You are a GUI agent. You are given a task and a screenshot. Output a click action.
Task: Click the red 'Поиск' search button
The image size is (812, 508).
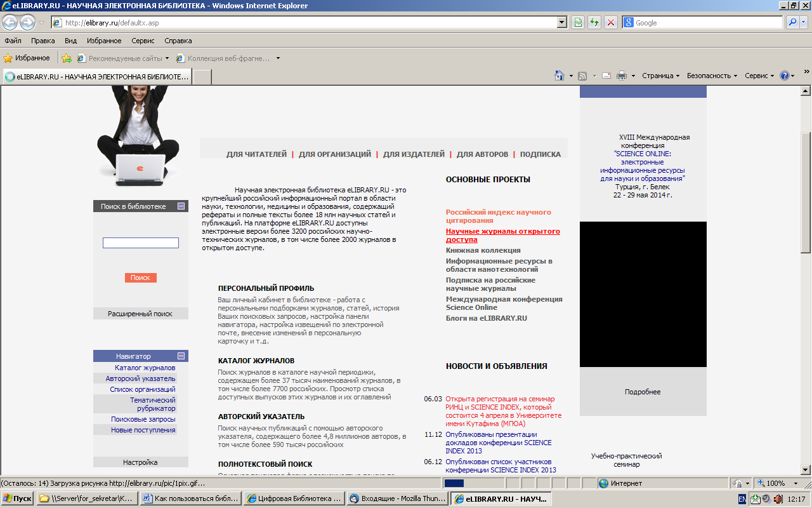(140, 277)
